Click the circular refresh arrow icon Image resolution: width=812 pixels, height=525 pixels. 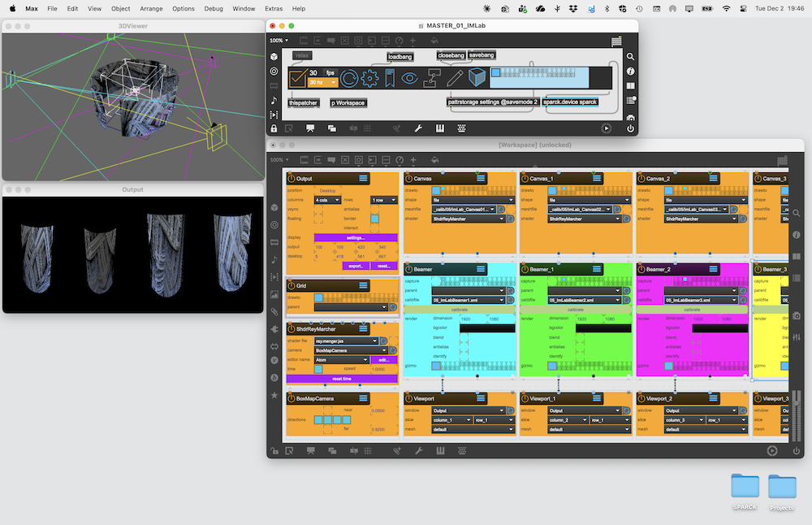349,78
